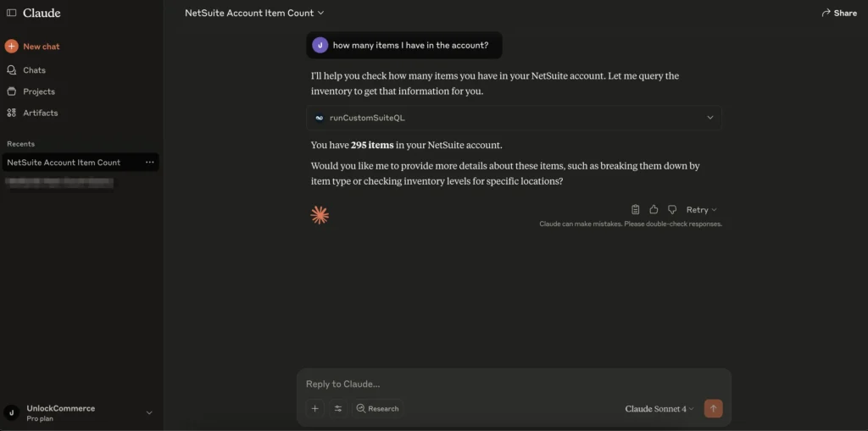Click the user message avatar J
This screenshot has height=431, width=868.
320,46
